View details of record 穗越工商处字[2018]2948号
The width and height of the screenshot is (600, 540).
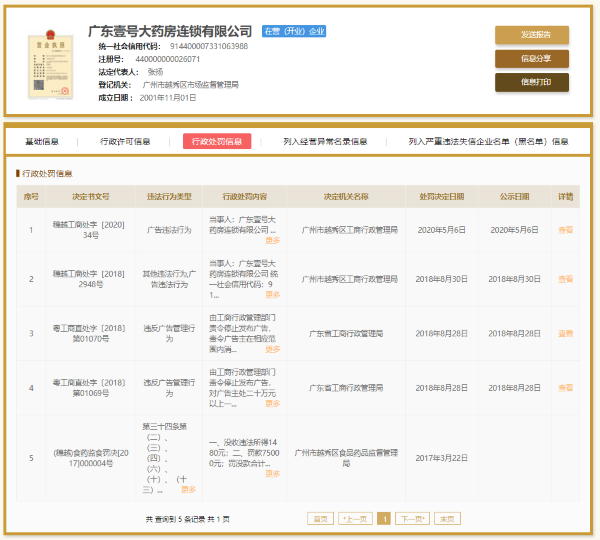(x=565, y=279)
